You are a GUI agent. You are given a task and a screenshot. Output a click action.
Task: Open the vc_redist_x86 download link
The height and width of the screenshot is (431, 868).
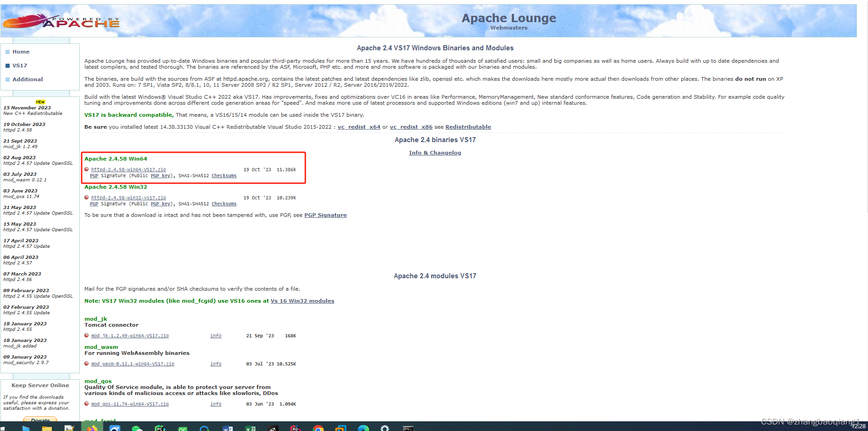pos(411,127)
